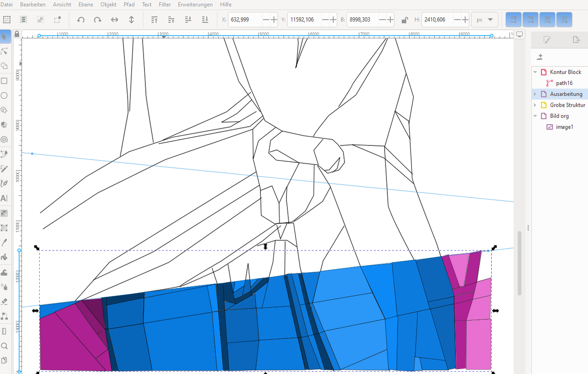Open the Bearbeiten menu
Viewport: 588px width, 374px height.
(33, 4)
